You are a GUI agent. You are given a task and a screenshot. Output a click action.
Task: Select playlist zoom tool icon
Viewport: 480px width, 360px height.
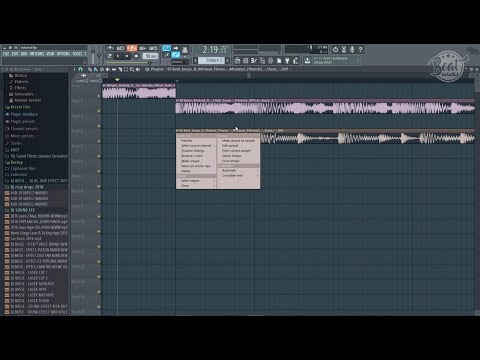(132, 69)
